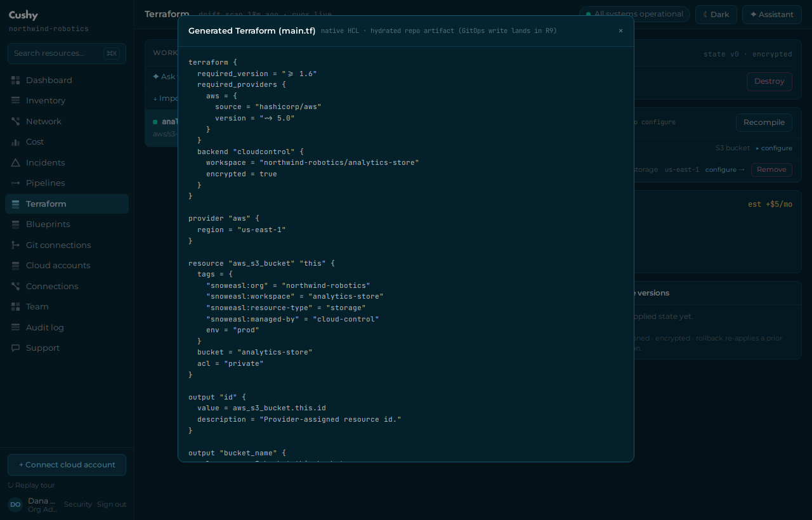Click the Remove button
Image resolution: width=812 pixels, height=520 pixels.
(x=771, y=170)
